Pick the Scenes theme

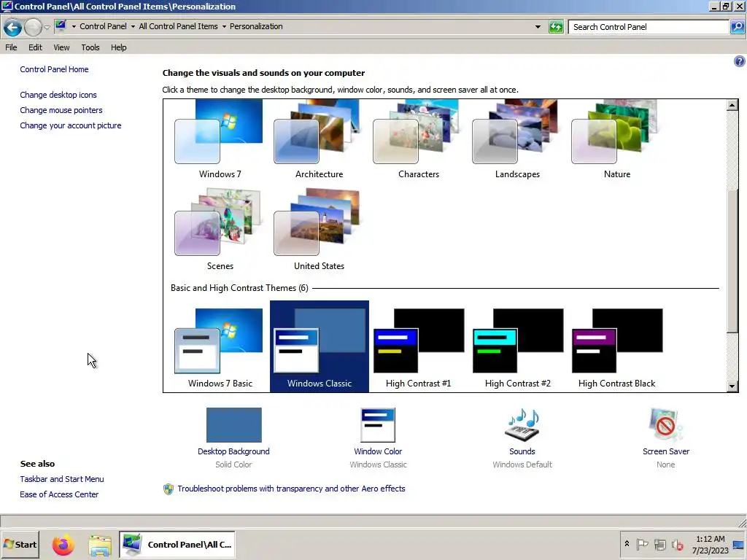pyautogui.click(x=220, y=229)
